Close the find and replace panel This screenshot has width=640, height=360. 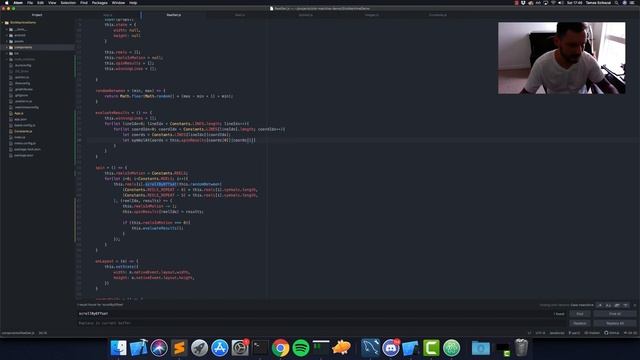[635, 305]
